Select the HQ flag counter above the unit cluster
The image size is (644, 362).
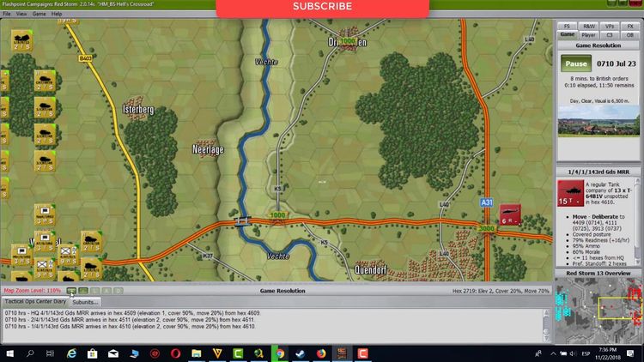tap(45, 214)
